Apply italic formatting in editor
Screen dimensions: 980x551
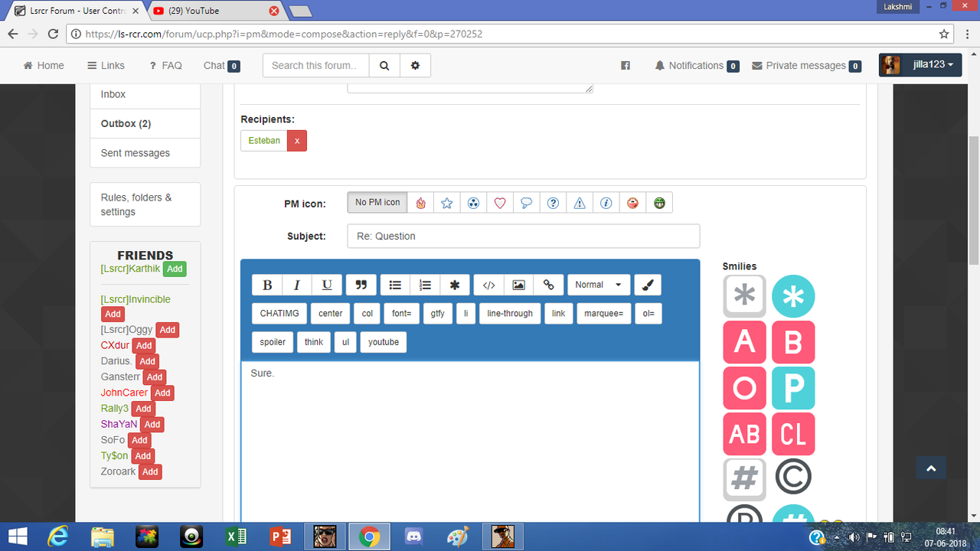(x=297, y=285)
